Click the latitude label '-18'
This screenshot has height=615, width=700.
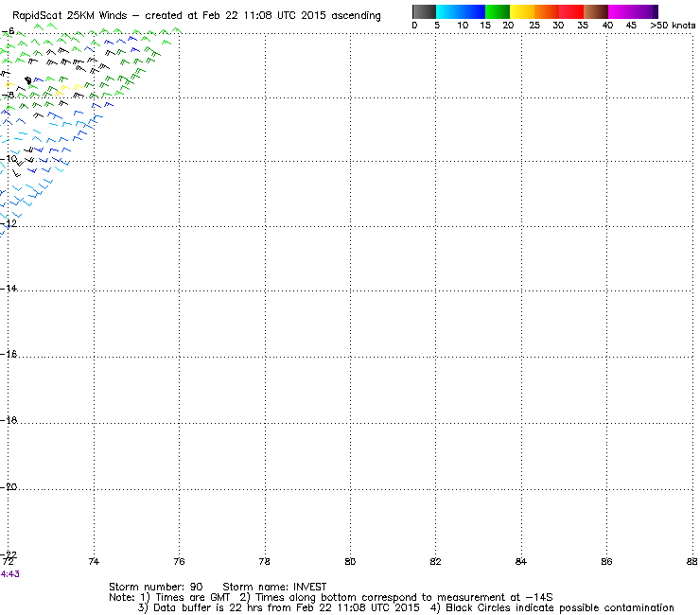(x=9, y=420)
